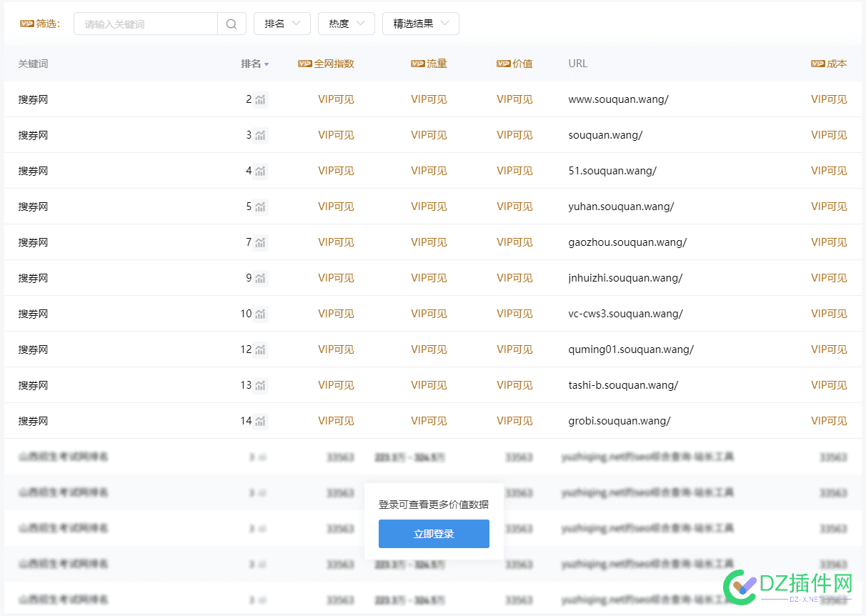Screen dimensions: 866x616
Task: Open link vc-cws3.souquan.wang/
Action: point(626,314)
